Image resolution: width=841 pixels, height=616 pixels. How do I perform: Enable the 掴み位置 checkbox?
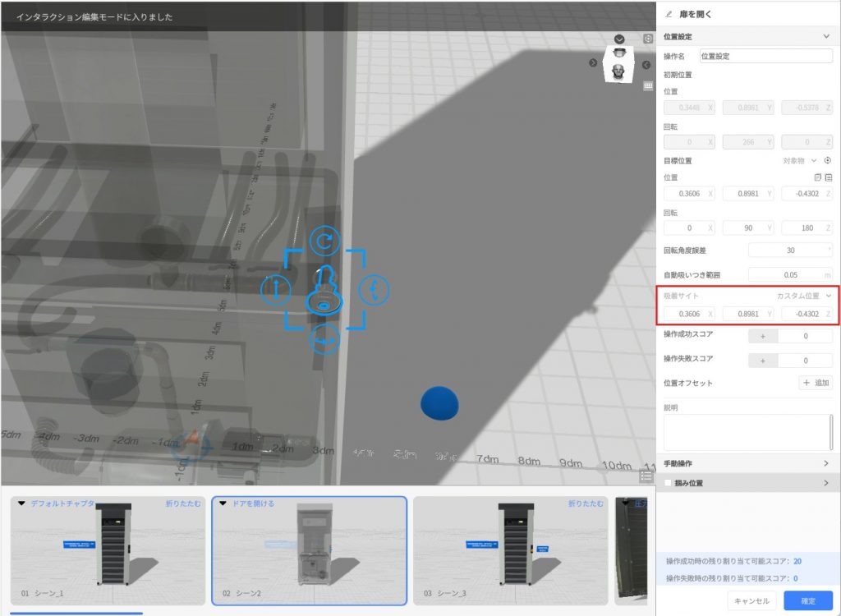tap(668, 484)
